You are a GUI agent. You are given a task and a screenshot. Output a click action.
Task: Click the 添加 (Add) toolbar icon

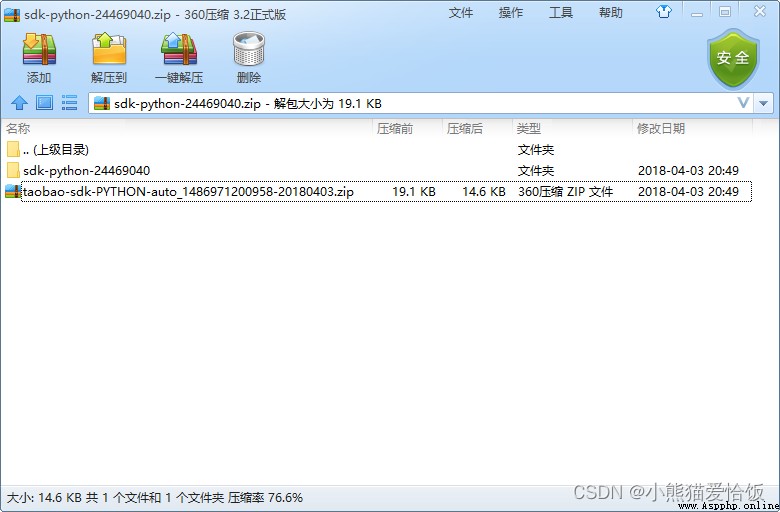coord(39,49)
